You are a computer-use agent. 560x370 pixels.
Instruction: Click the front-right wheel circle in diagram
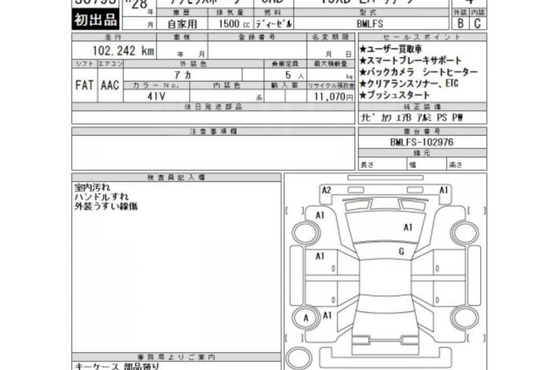[464, 233]
